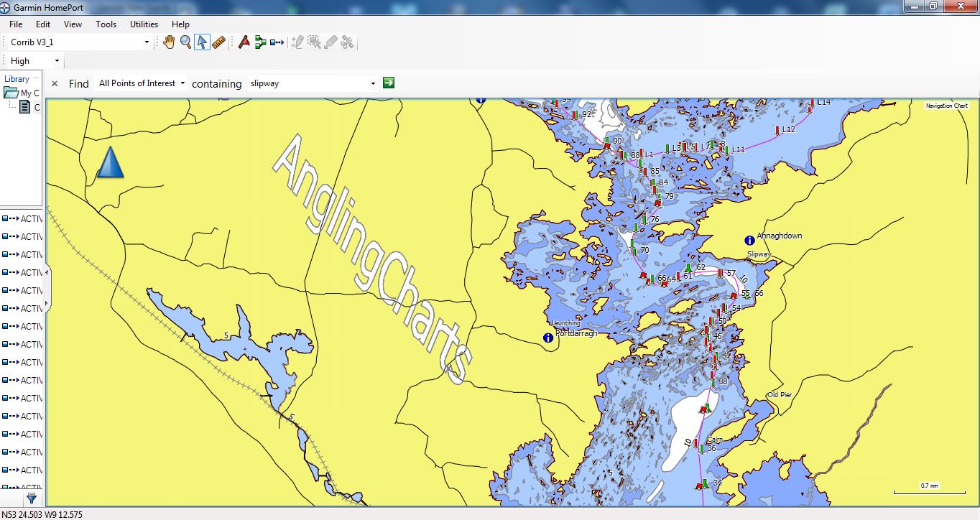
Task: Click buoy marker 92 on chart
Action: point(575,114)
